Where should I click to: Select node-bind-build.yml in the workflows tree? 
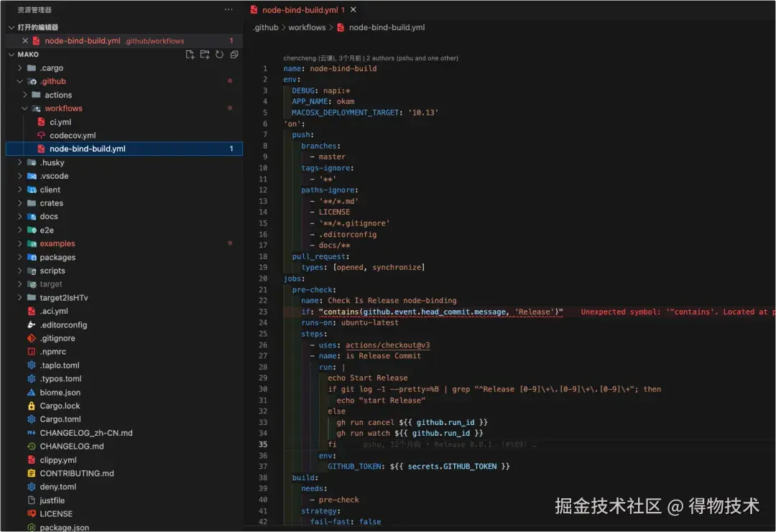pos(124,149)
